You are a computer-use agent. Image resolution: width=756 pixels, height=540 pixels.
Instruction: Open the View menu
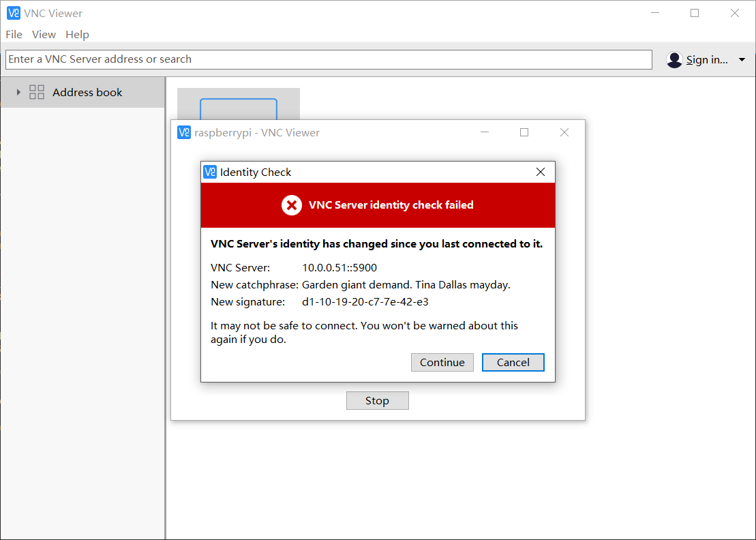click(44, 34)
